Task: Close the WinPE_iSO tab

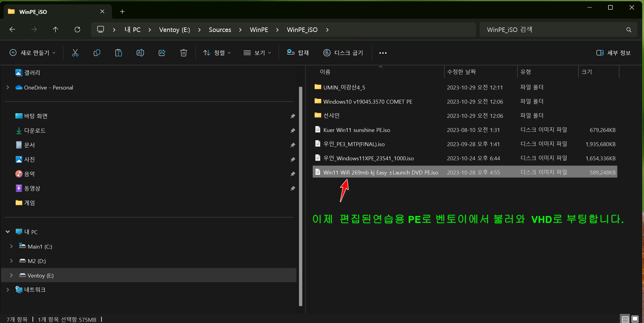Action: (x=102, y=11)
